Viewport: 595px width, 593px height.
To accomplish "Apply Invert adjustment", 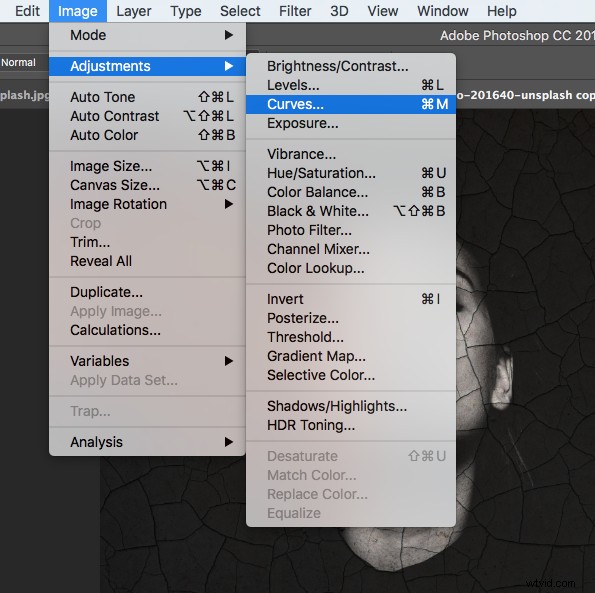I will pyautogui.click(x=351, y=299).
